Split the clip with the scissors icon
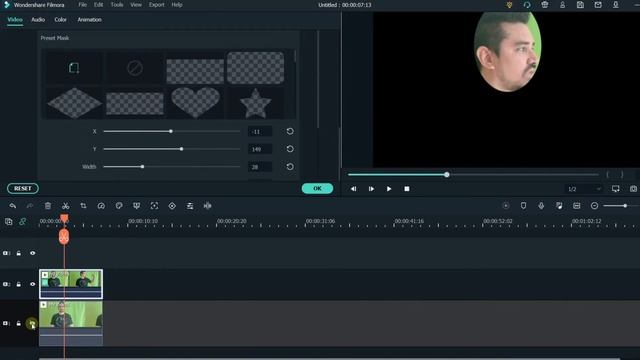Image resolution: width=640 pixels, height=360 pixels. pos(65,206)
